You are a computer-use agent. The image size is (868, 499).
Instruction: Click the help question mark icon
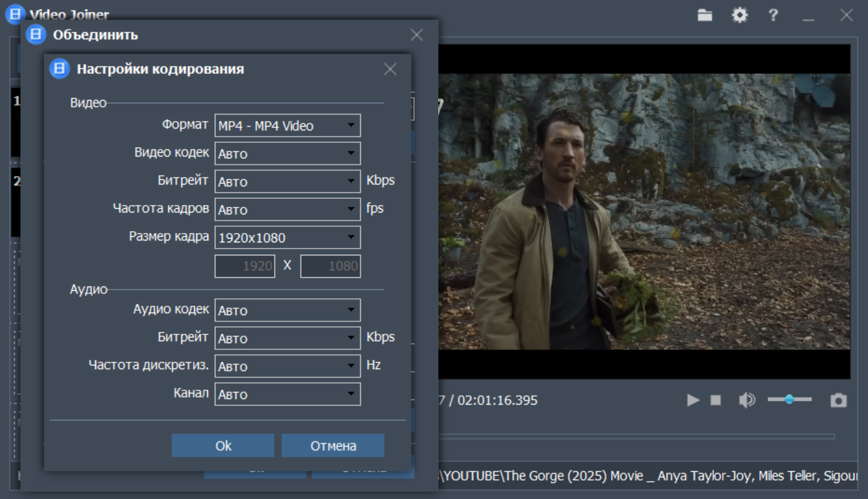point(773,16)
